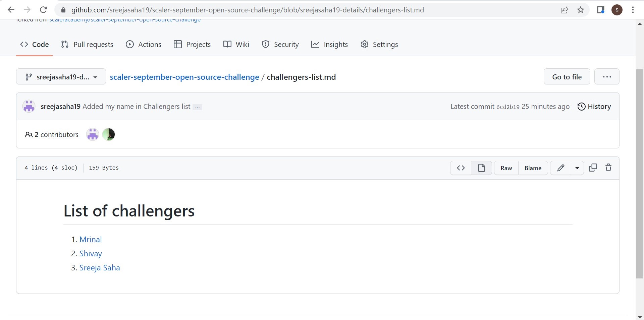The image size is (644, 320).
Task: Open the Insights tab
Action: pyautogui.click(x=329, y=45)
